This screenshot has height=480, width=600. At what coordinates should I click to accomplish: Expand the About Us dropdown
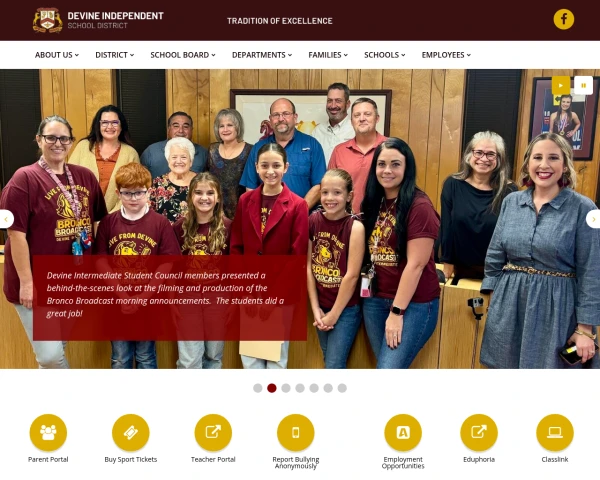[57, 55]
